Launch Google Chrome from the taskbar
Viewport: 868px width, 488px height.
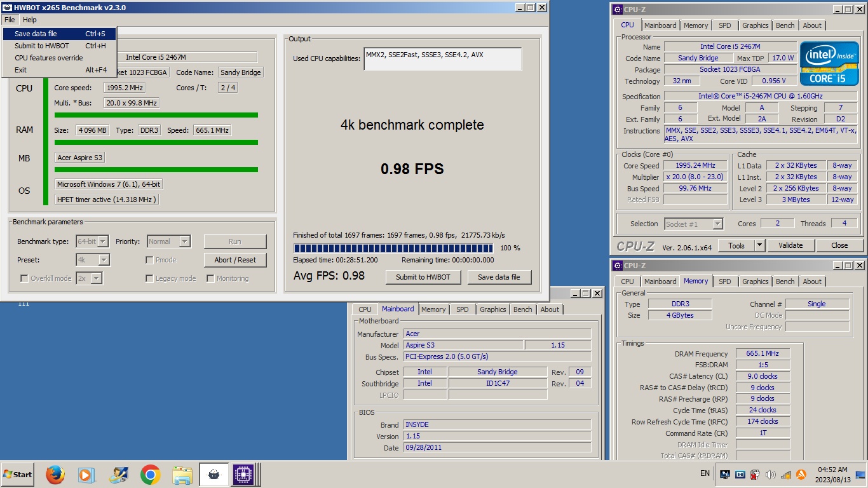151,474
